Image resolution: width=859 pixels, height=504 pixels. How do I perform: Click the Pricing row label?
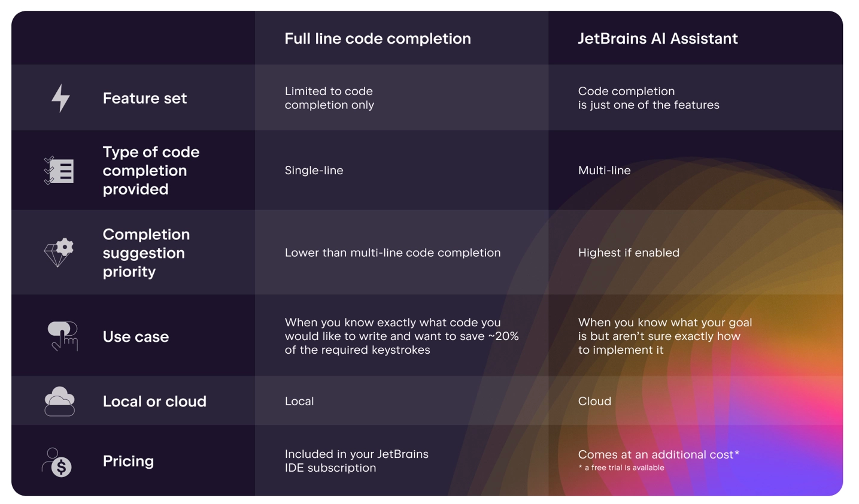click(x=128, y=461)
